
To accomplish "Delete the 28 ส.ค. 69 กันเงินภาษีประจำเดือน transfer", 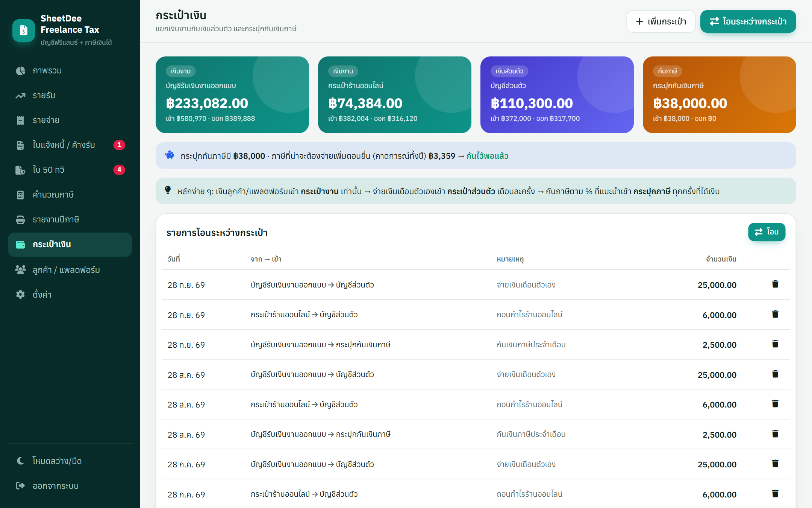I will pyautogui.click(x=775, y=434).
